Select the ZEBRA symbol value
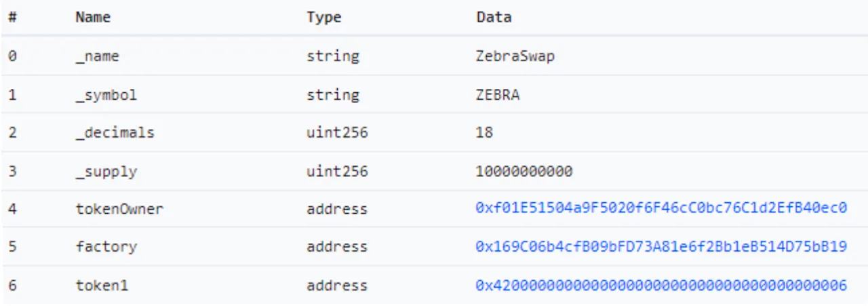Screen dimensions: 868x306 click(x=498, y=94)
